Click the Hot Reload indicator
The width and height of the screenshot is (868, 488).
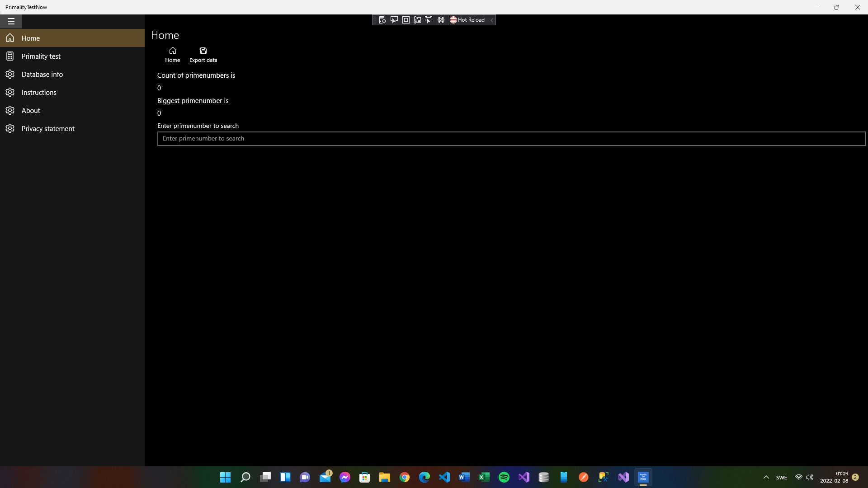coord(467,20)
